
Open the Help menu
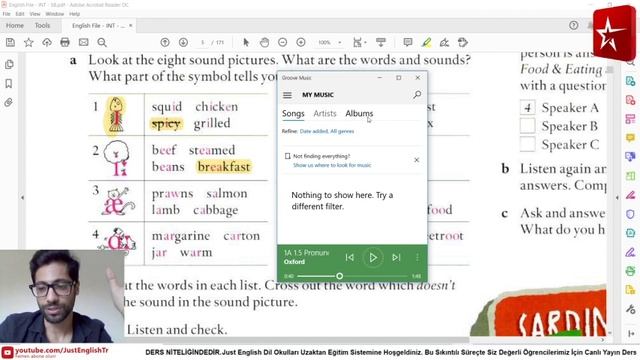click(75, 14)
